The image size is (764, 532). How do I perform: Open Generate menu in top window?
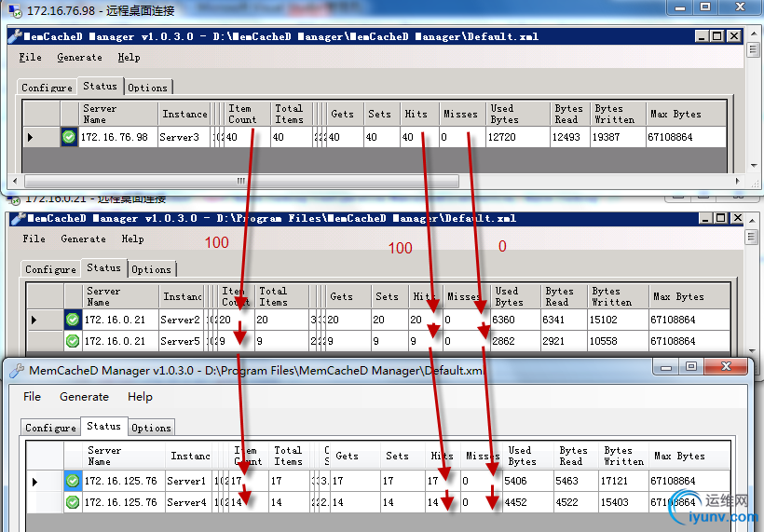(80, 58)
